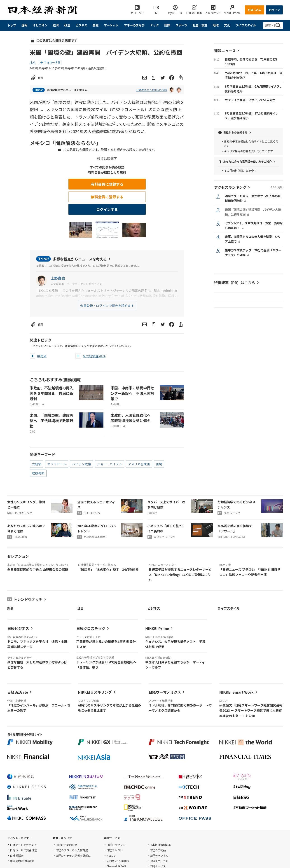
Task: Click the search magnifier icon
Action: (x=278, y=25)
